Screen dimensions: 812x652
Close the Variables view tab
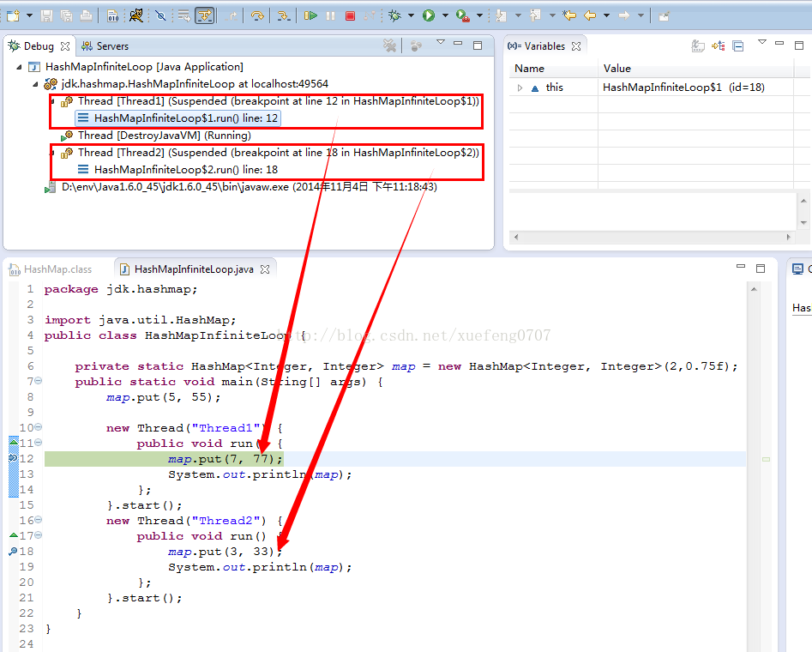[x=576, y=46]
